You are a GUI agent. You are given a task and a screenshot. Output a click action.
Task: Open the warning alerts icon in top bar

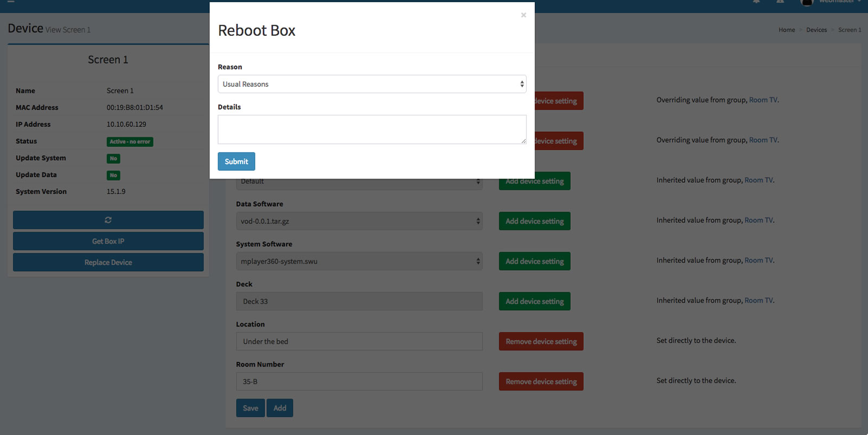click(780, 2)
